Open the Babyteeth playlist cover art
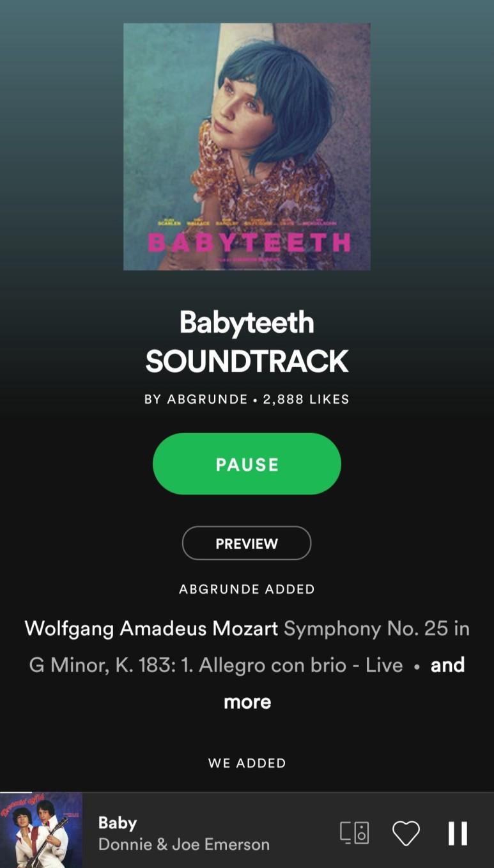This screenshot has height=868, width=494. click(x=247, y=146)
